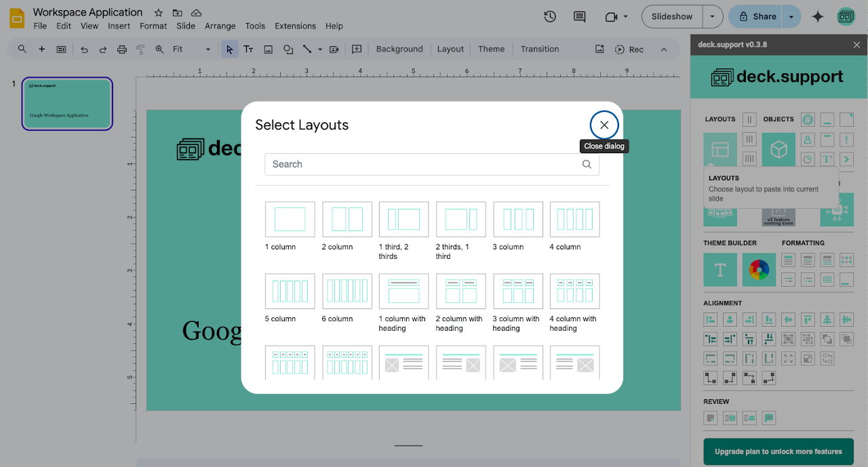Collapse the toolbar with chevron up

point(664,49)
